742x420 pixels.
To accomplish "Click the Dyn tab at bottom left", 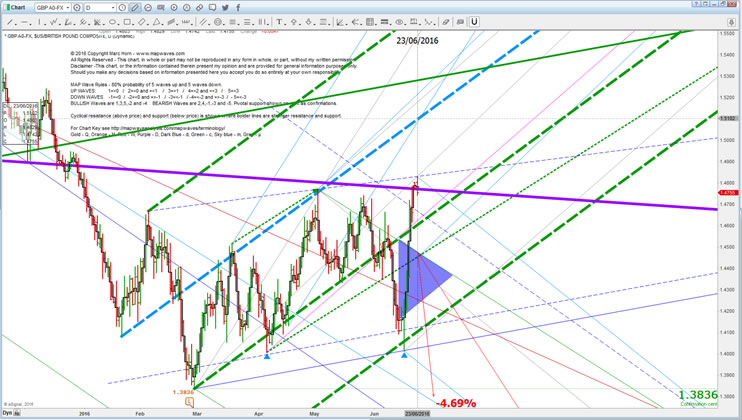I will [7, 413].
